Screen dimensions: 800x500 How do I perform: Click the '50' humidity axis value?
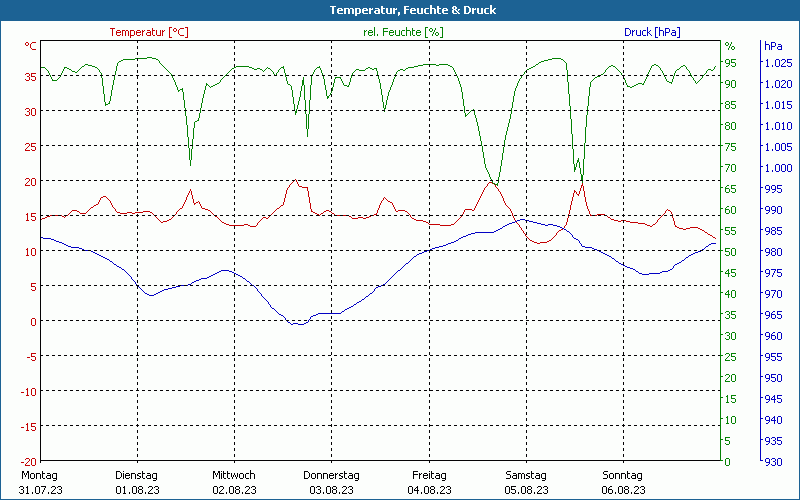pyautogui.click(x=731, y=252)
